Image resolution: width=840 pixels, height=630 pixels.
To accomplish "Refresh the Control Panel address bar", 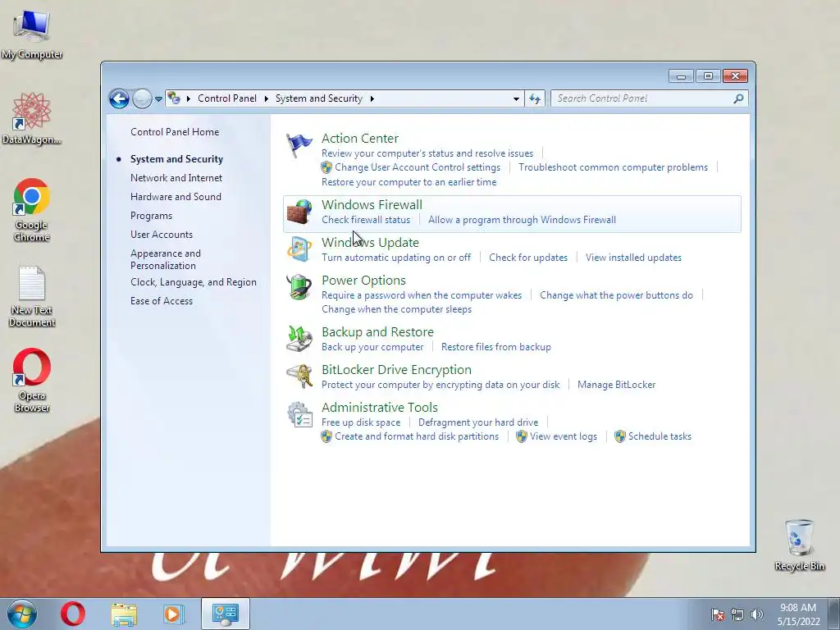I will tap(535, 98).
